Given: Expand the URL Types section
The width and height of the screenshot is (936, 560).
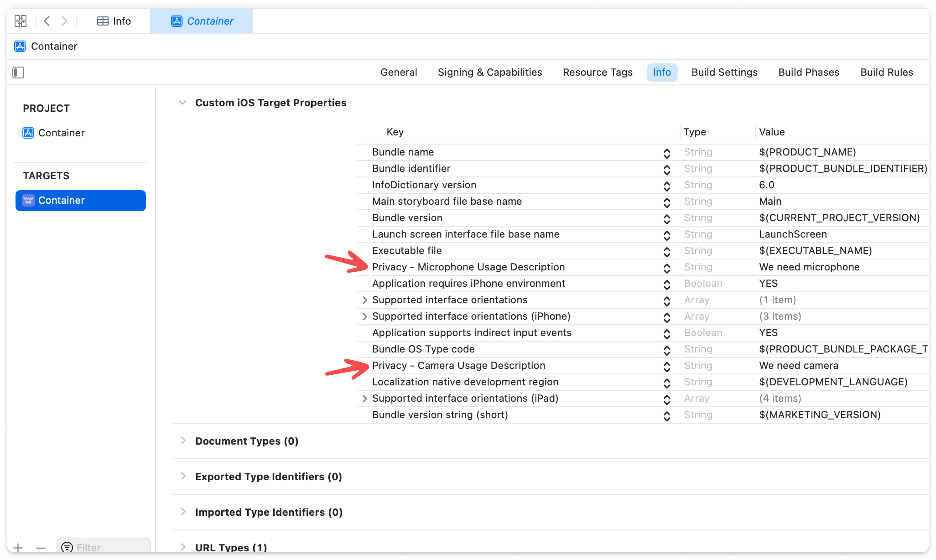Looking at the screenshot, I should (183, 547).
